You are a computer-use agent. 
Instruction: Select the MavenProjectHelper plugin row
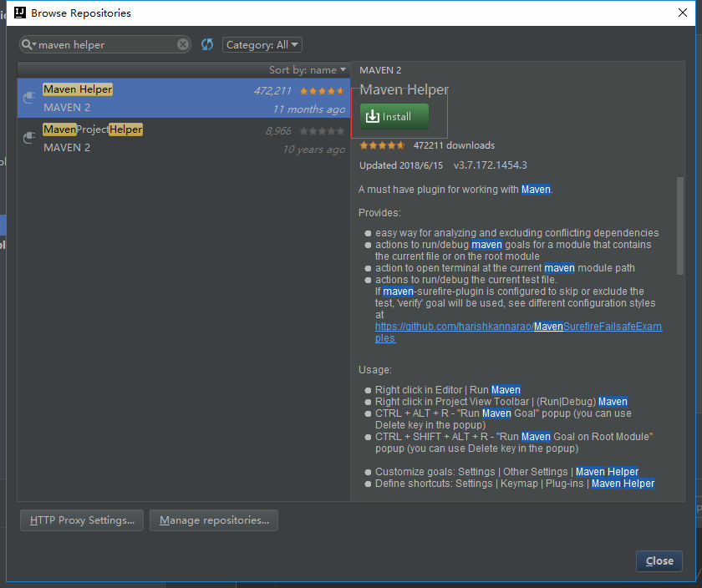[x=184, y=138]
